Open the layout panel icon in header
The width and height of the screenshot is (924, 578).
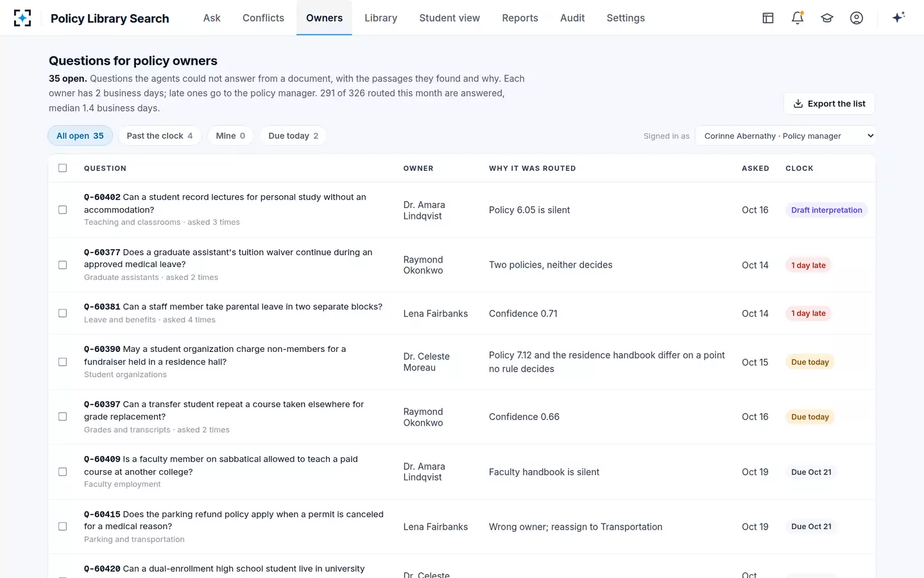tap(768, 18)
